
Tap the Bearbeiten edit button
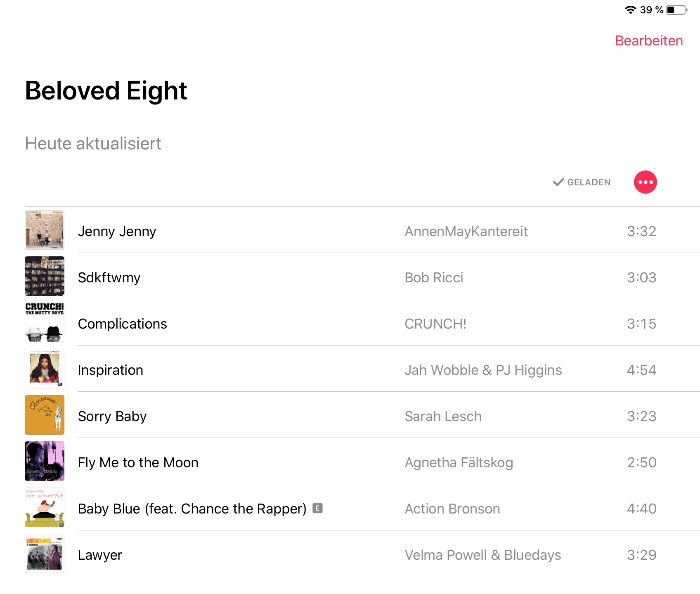click(x=649, y=41)
